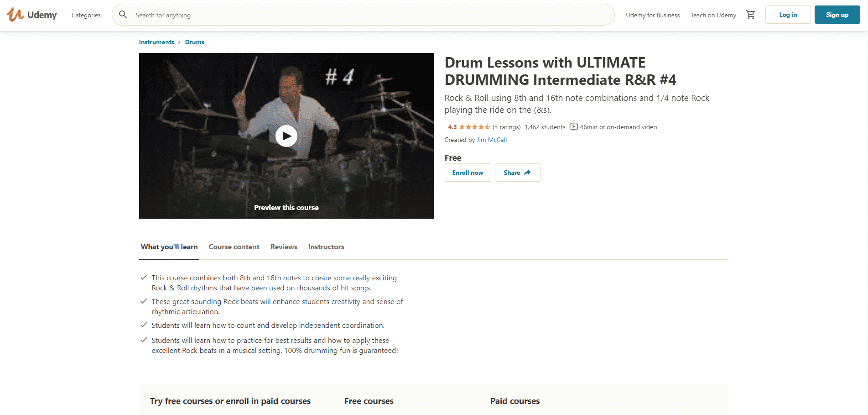Viewport: 868px width, 415px height.
Task: Switch to the Course content tab
Action: coord(234,247)
